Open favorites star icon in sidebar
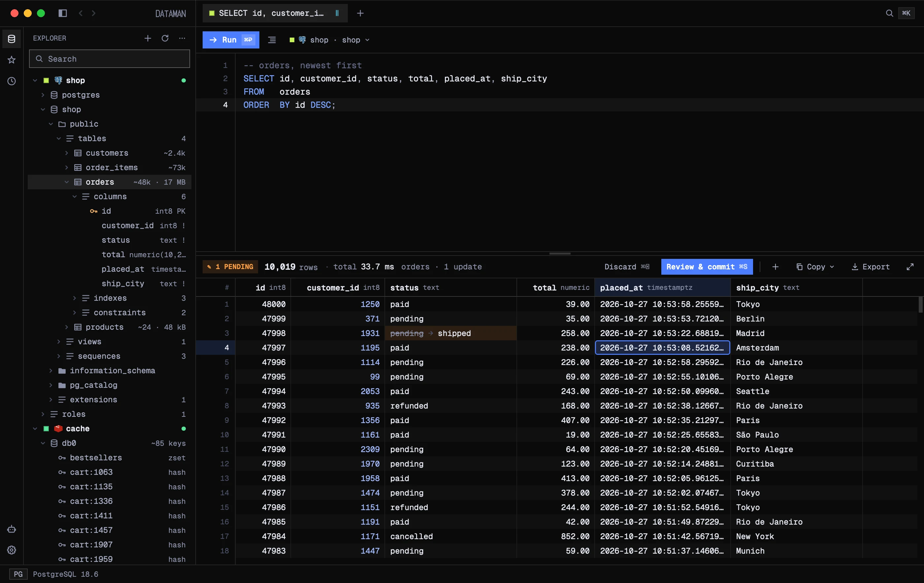 (x=12, y=60)
